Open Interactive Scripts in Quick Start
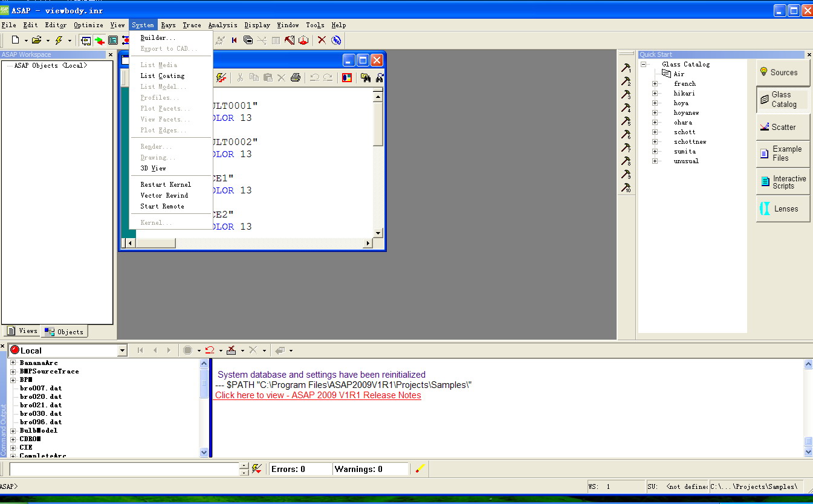 pyautogui.click(x=783, y=182)
